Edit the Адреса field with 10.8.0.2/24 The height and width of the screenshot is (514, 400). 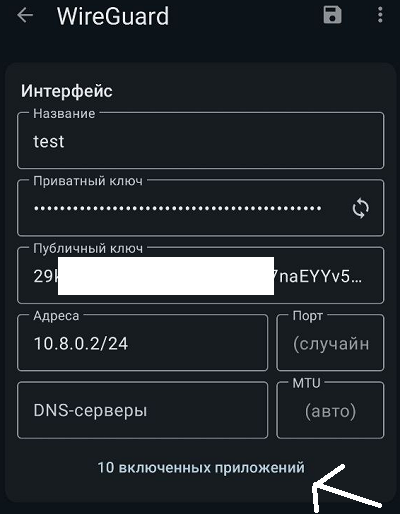point(142,343)
